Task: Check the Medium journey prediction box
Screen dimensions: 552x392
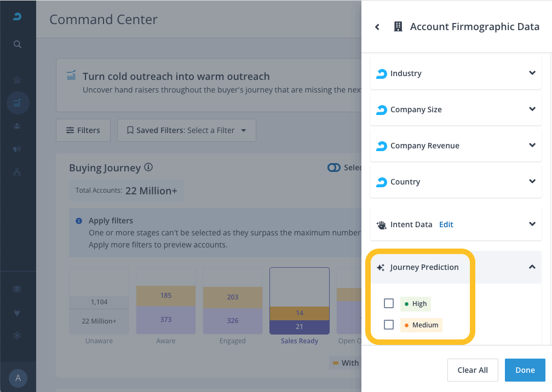Action: [389, 325]
